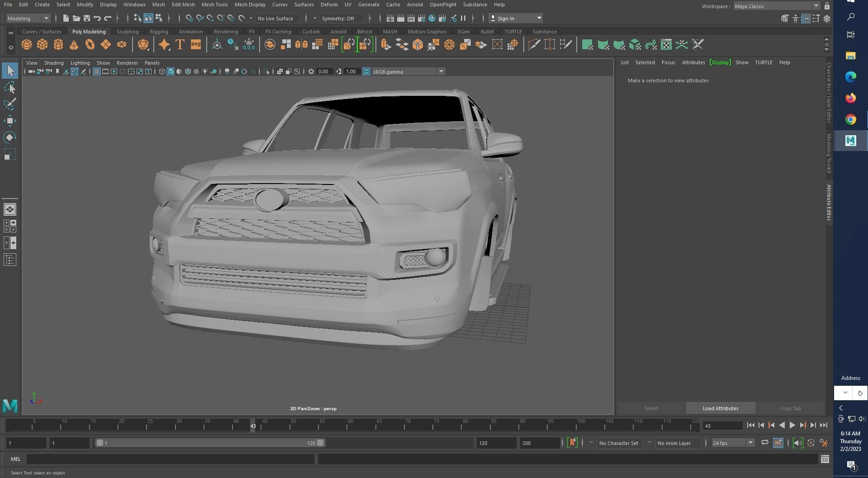Click the Multi-Cut knife shelf icon
The width and height of the screenshot is (868, 478).
pyautogui.click(x=534, y=44)
